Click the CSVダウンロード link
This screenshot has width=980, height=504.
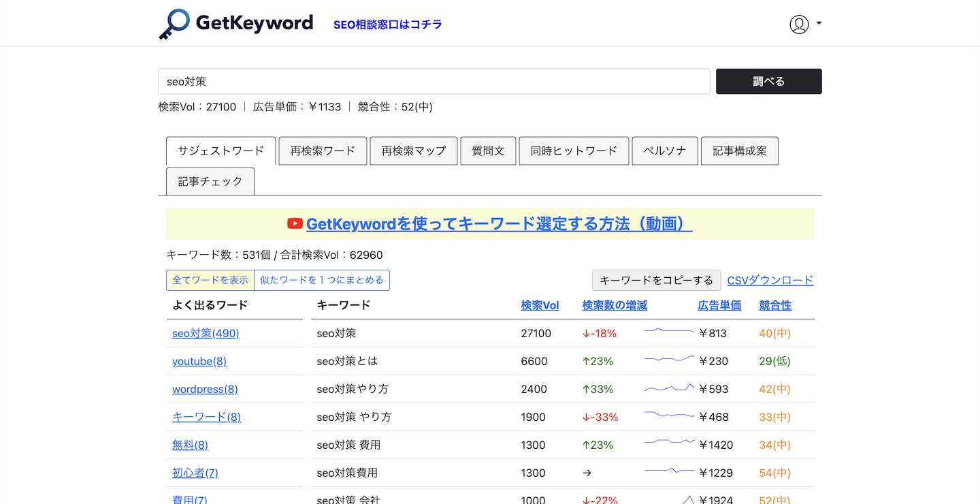770,280
